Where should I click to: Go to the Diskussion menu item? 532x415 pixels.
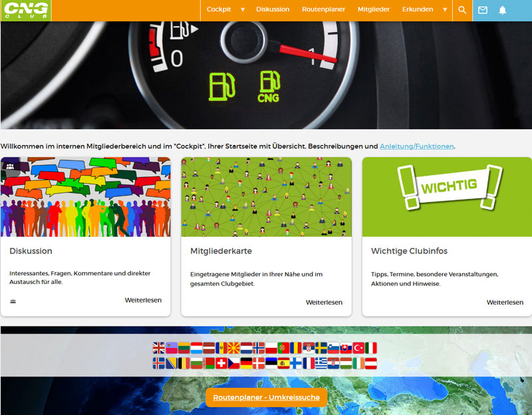tap(273, 10)
